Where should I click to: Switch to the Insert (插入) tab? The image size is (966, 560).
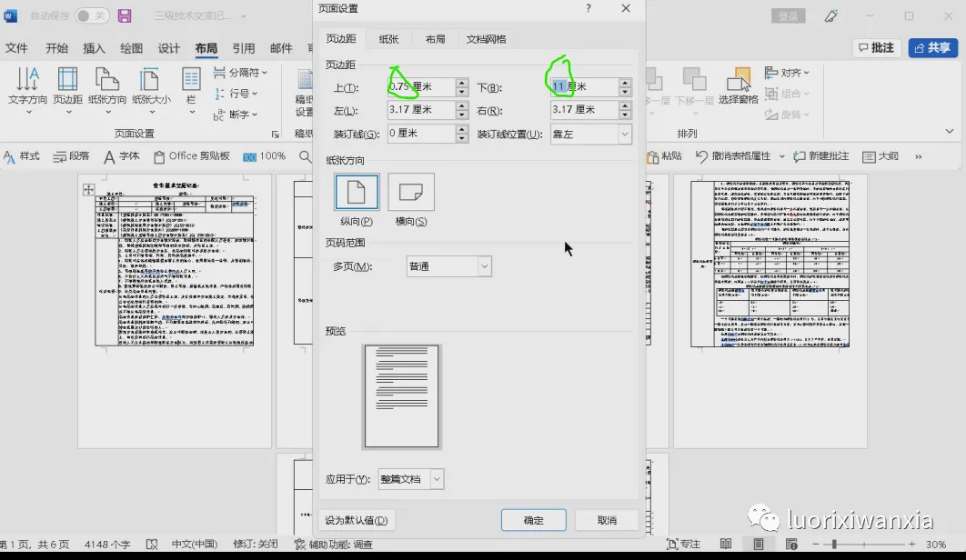coord(94,48)
